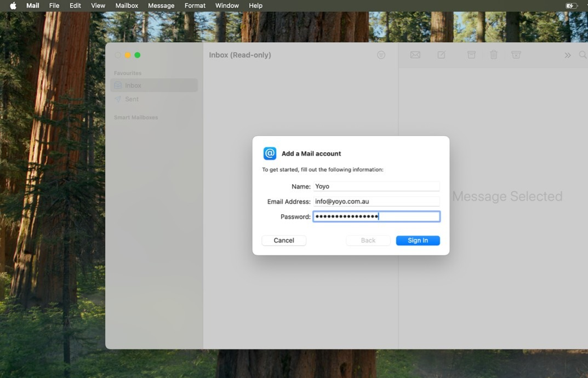Open the Edit menu

(75, 5)
